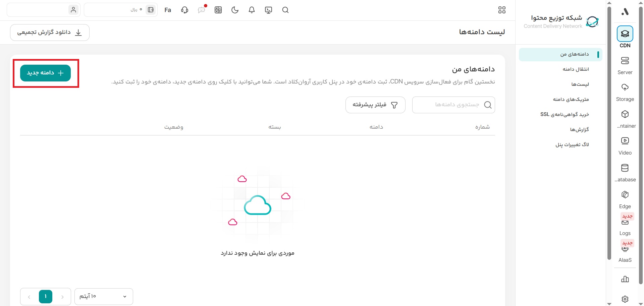Screen dimensions: 644x306
Task: Open the Video service icon
Action: pyautogui.click(x=625, y=141)
